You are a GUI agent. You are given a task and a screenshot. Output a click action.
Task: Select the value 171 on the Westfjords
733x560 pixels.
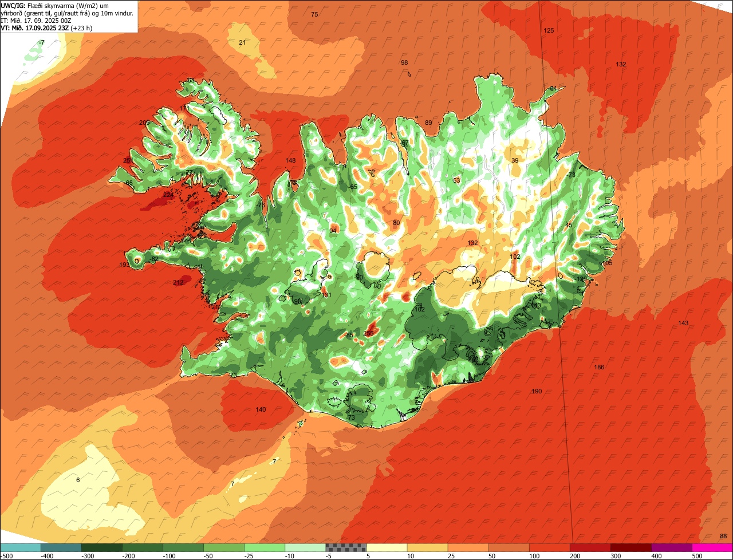(x=184, y=108)
